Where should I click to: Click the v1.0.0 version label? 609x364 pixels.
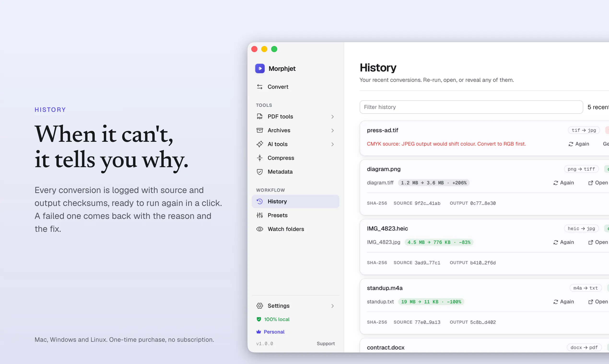(264, 343)
